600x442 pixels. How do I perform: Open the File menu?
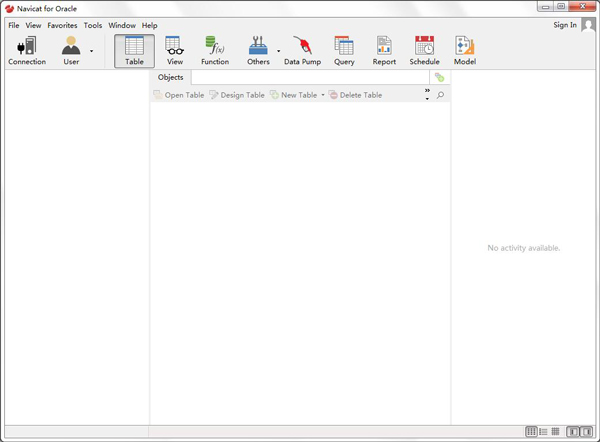point(14,25)
